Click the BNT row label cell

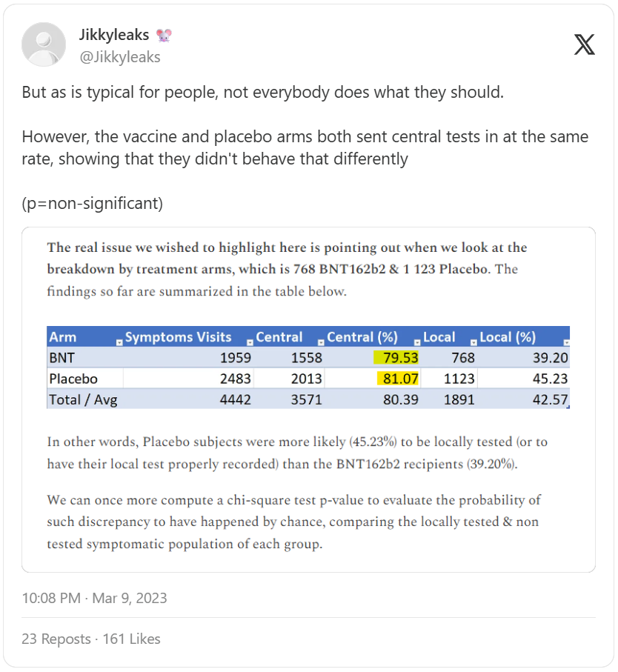click(x=62, y=358)
